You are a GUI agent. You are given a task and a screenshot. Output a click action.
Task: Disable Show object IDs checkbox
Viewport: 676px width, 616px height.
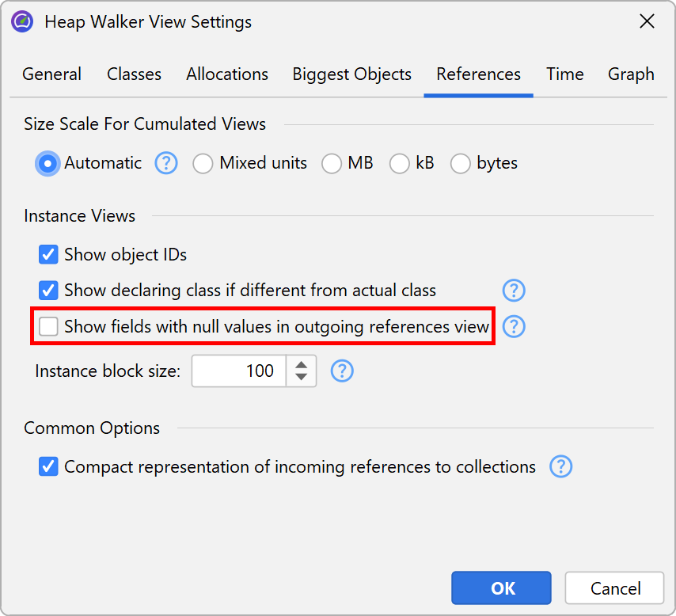tap(49, 255)
